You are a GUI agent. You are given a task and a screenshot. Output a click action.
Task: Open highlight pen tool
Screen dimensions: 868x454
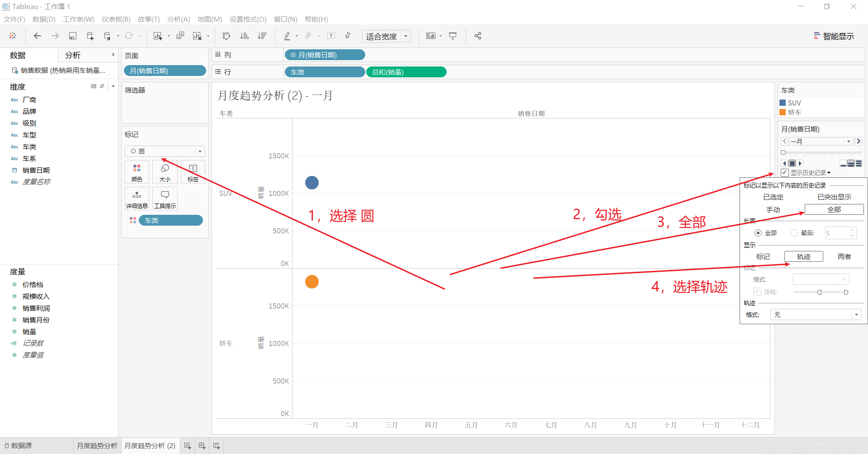[287, 36]
